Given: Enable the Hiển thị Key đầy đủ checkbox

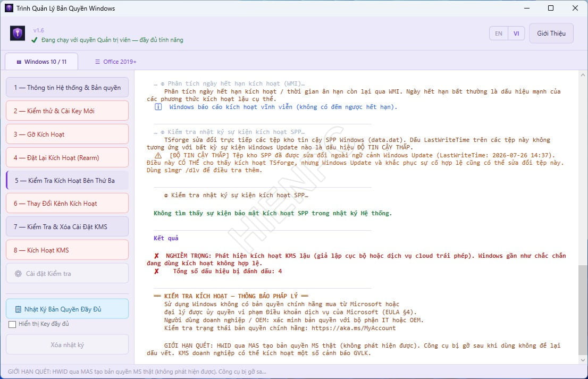Looking at the screenshot, I should click(12, 324).
